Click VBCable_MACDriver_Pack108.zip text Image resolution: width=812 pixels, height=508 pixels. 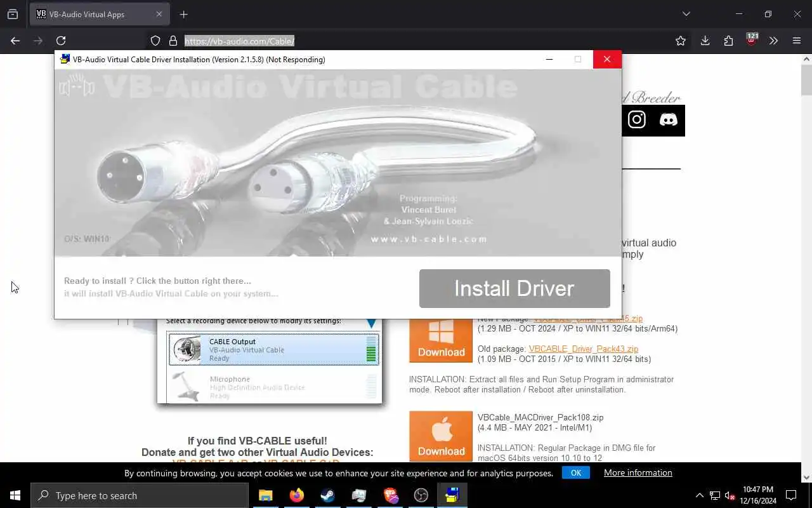[540, 417]
